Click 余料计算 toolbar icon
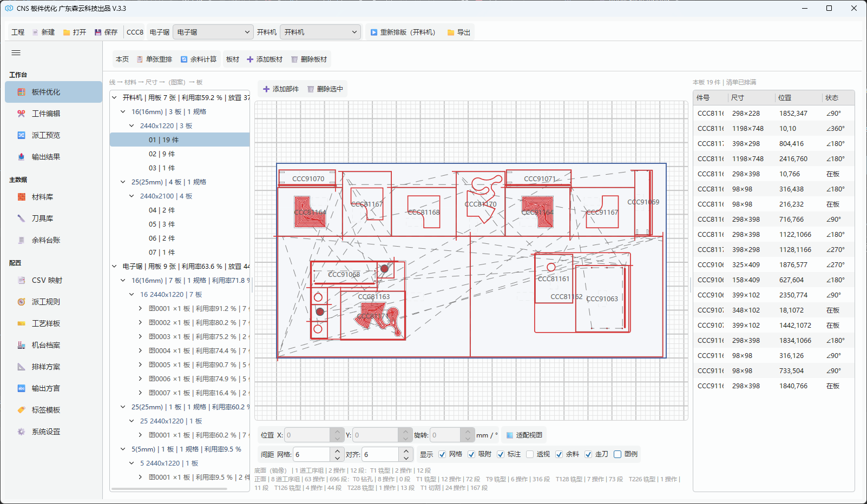The height and width of the screenshot is (504, 867). tap(184, 59)
